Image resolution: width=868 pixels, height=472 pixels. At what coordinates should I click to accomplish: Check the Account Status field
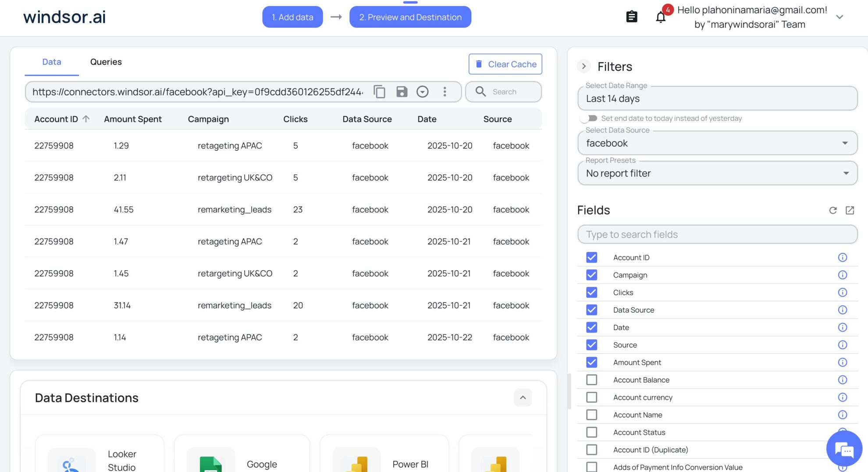tap(591, 432)
